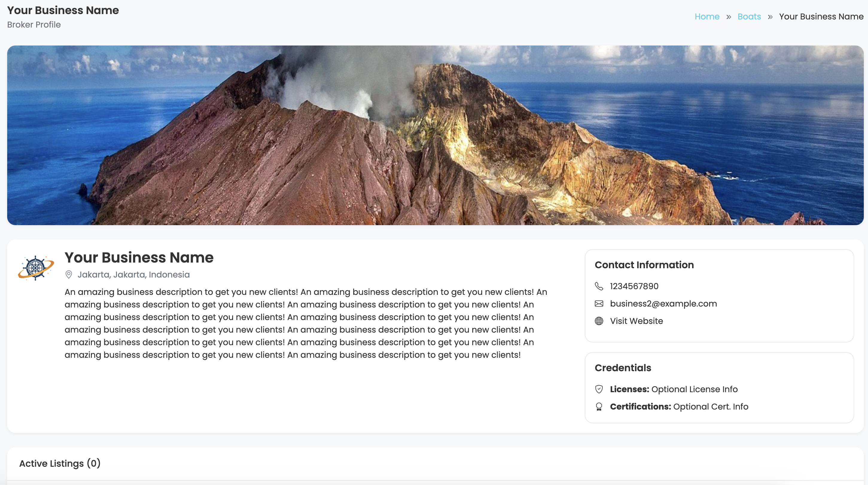Click the location pin icon near Jakarta
This screenshot has height=485, width=868.
(69, 275)
